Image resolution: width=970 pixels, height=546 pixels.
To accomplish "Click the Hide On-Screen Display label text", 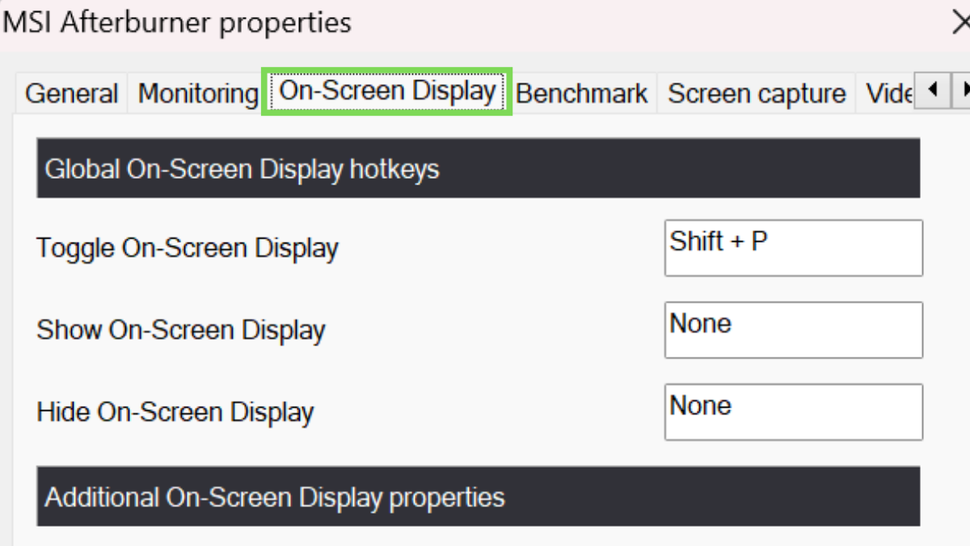I will coord(175,412).
